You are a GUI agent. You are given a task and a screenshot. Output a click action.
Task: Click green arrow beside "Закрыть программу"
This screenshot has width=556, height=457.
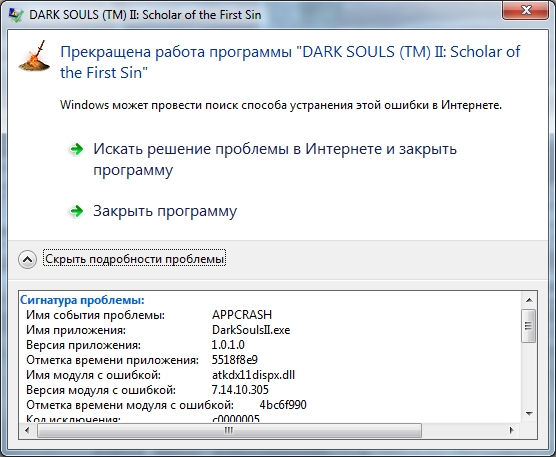[76, 211]
